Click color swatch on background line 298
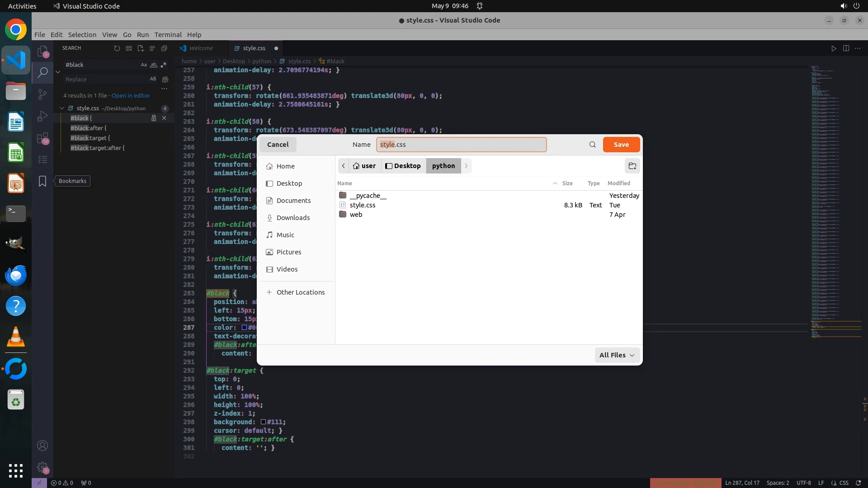Image resolution: width=868 pixels, height=488 pixels. point(263,422)
